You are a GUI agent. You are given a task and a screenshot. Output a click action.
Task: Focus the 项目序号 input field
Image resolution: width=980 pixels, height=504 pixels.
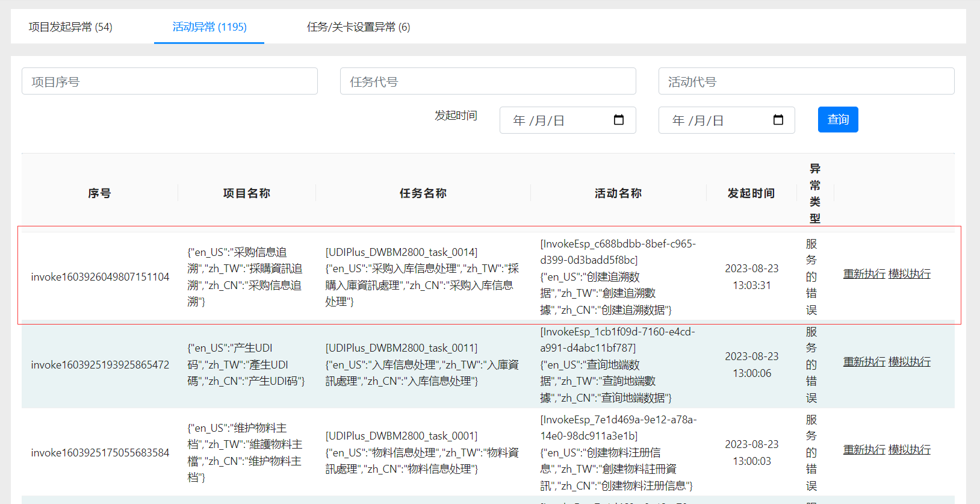coord(170,81)
